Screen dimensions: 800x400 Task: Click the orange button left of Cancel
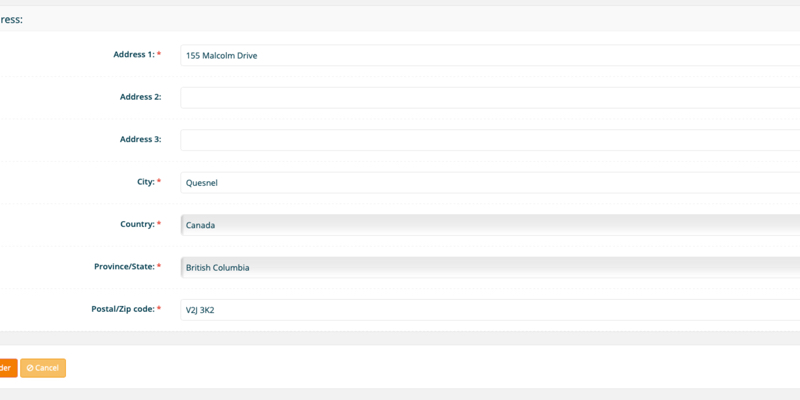[8, 368]
